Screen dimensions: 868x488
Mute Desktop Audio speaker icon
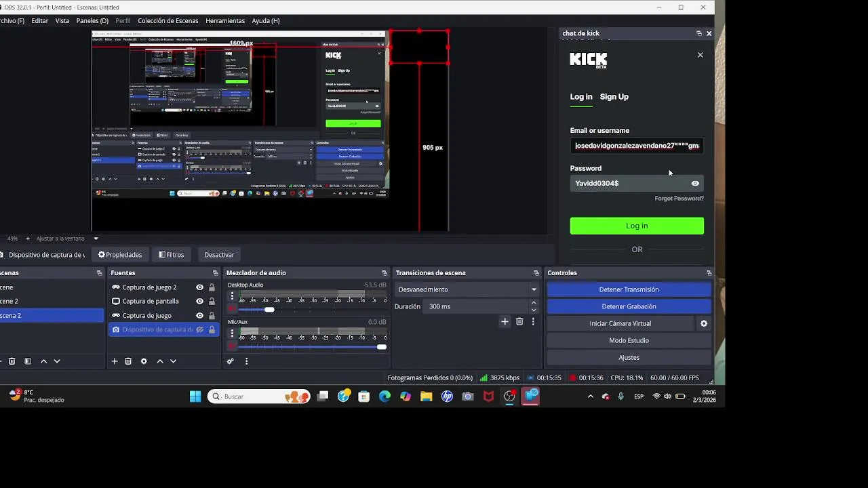(x=232, y=309)
